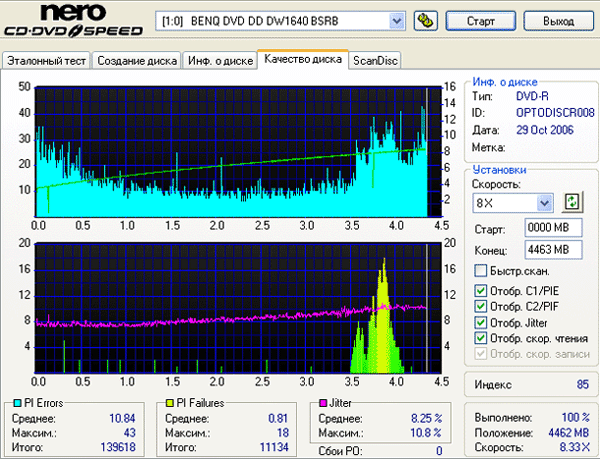Enable the Быстр.скан. checkbox
Viewport: 600px width, 459px height.
coord(481,271)
